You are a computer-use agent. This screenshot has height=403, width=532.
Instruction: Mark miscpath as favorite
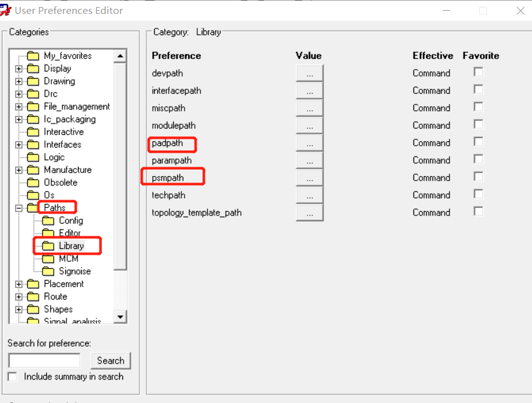[478, 106]
